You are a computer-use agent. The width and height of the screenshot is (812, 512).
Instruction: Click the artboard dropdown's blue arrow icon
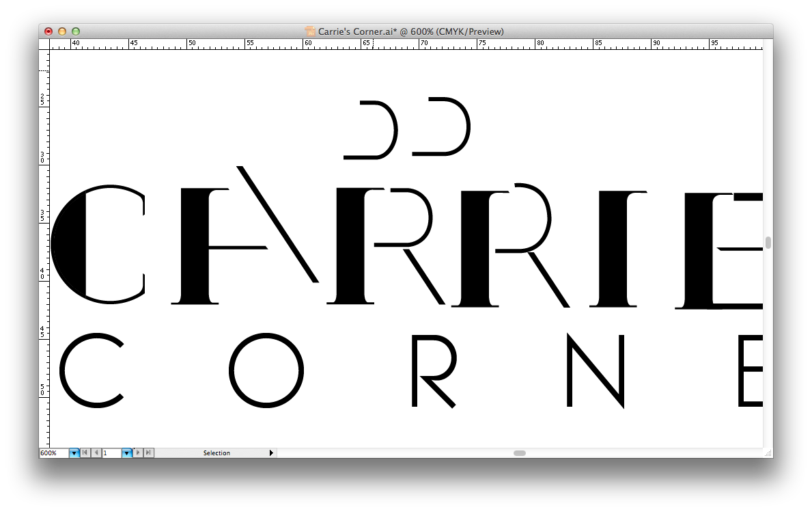tap(127, 453)
